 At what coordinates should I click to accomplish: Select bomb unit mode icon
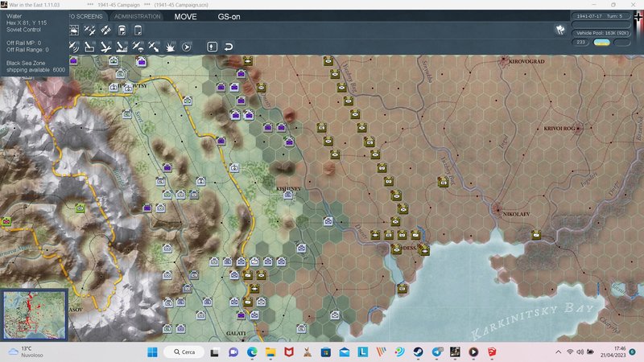pyautogui.click(x=89, y=47)
